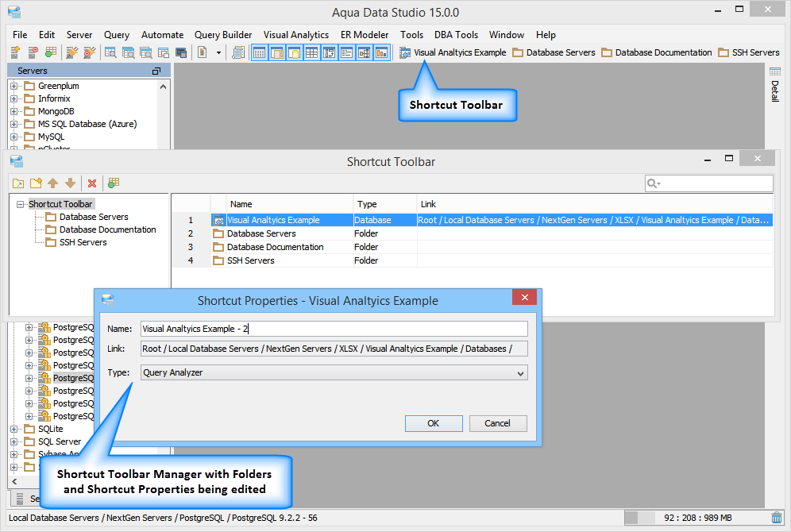Click the restore icon on Servers panel header

tap(156, 71)
